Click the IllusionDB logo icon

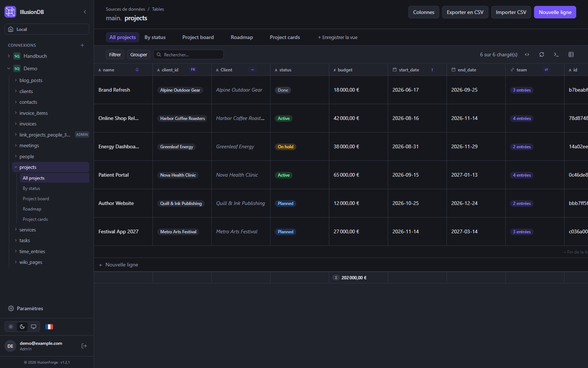pos(10,12)
